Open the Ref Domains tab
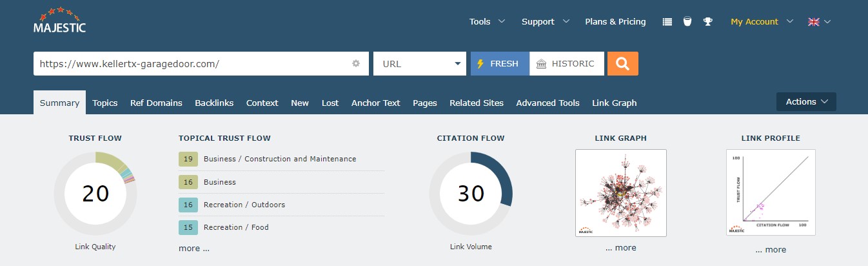The image size is (868, 266). pos(156,103)
